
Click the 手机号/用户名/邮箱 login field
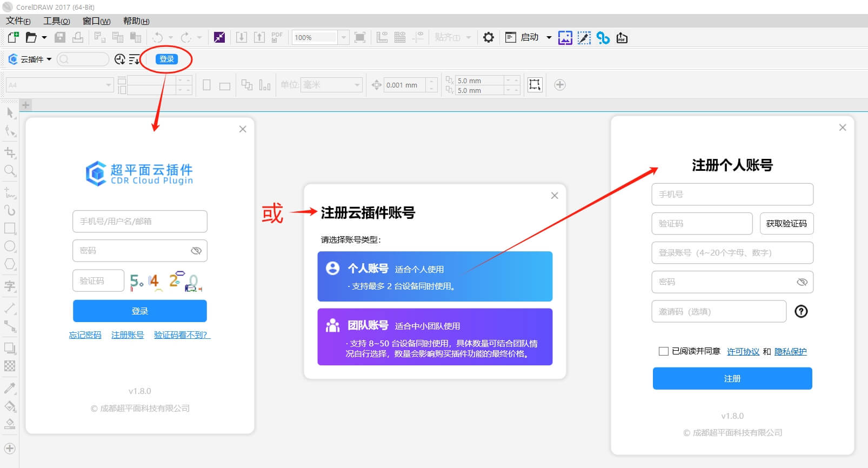point(140,221)
